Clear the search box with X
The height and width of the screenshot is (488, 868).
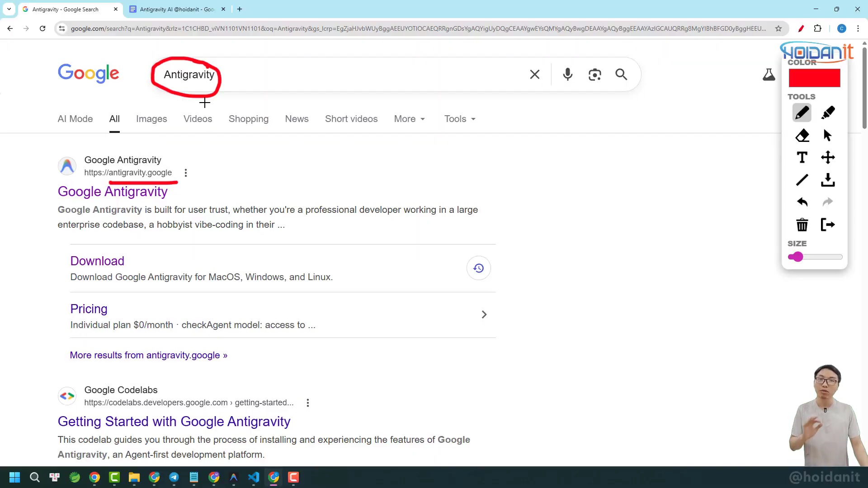(x=534, y=75)
